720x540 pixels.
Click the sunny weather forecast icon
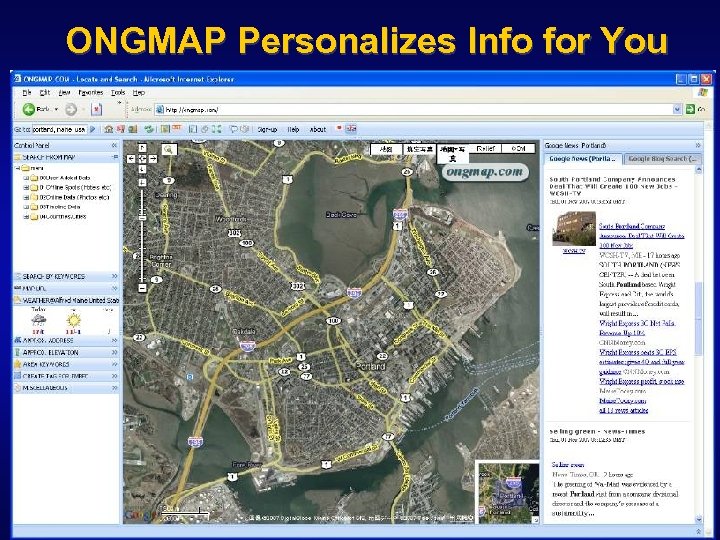click(x=73, y=320)
